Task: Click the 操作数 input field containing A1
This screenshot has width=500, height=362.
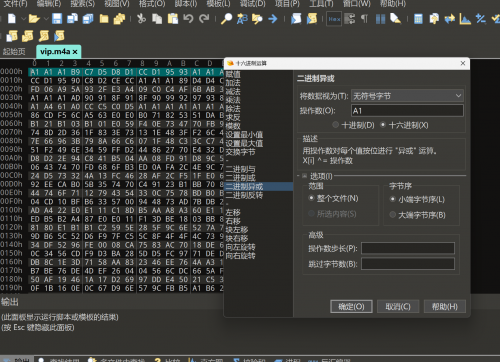Action: click(x=407, y=111)
